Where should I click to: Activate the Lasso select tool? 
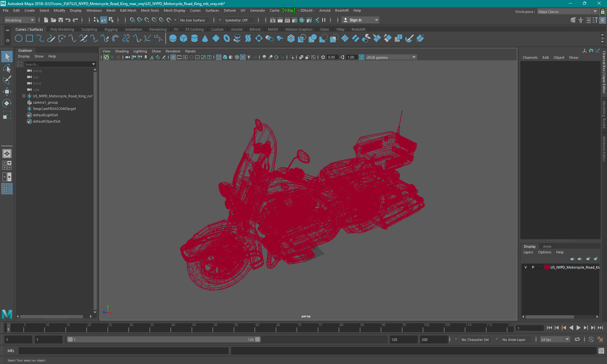[x=7, y=68]
